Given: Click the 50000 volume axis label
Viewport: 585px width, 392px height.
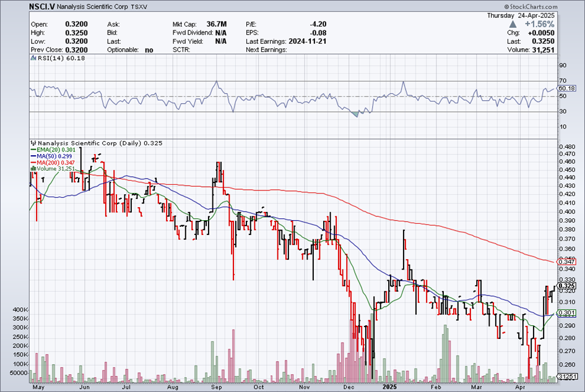Looking at the screenshot, I should (x=19, y=373).
